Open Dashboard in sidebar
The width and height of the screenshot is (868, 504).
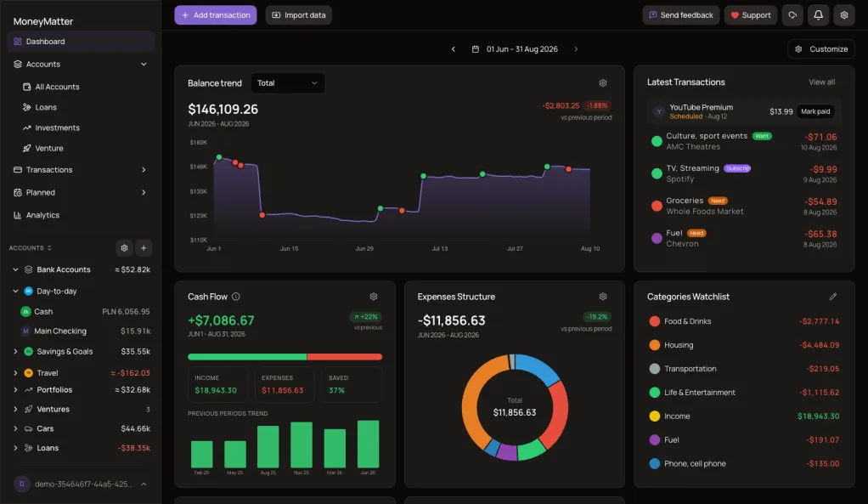(81, 42)
